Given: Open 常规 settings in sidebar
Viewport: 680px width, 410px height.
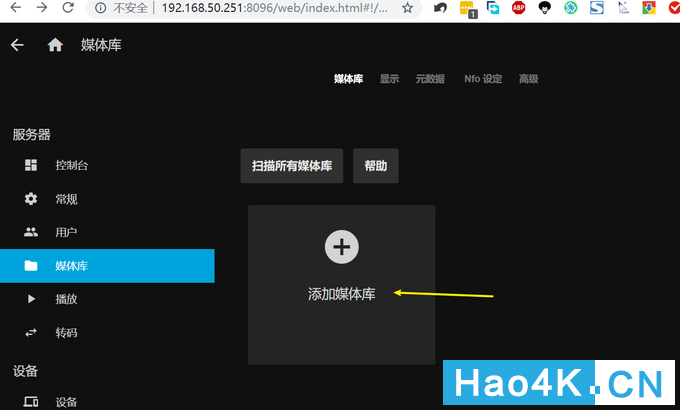Looking at the screenshot, I should pyautogui.click(x=107, y=199).
